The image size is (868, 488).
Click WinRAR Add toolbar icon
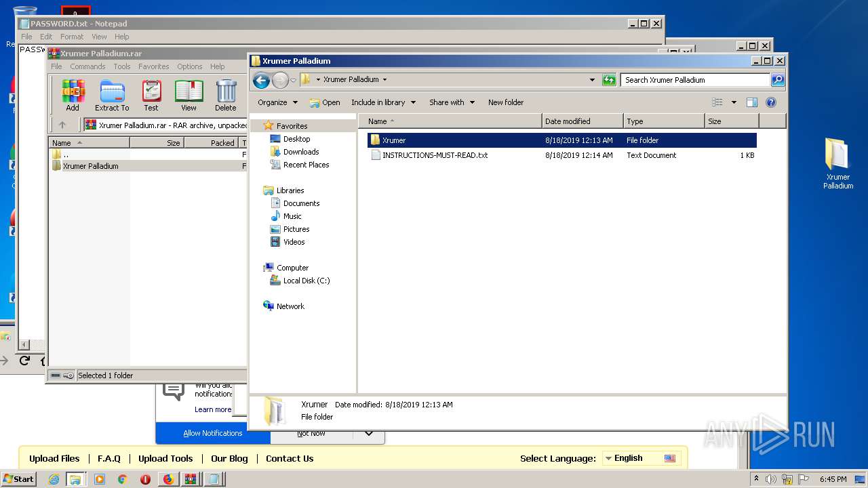pos(73,96)
